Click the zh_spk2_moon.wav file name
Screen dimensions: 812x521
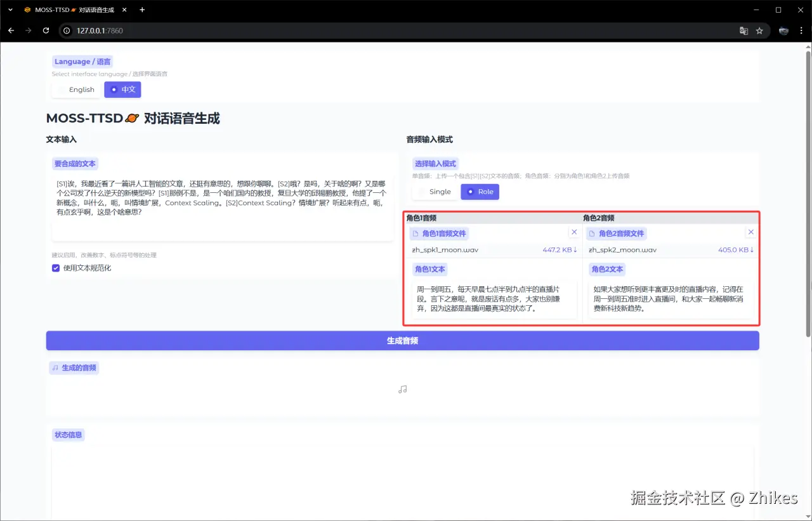tap(622, 249)
